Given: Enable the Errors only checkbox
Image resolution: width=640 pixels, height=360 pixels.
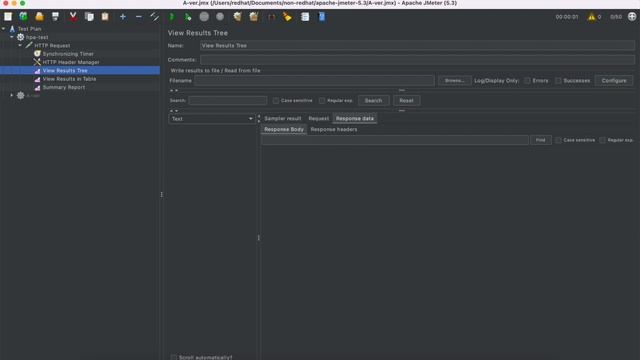Looking at the screenshot, I should tap(527, 80).
